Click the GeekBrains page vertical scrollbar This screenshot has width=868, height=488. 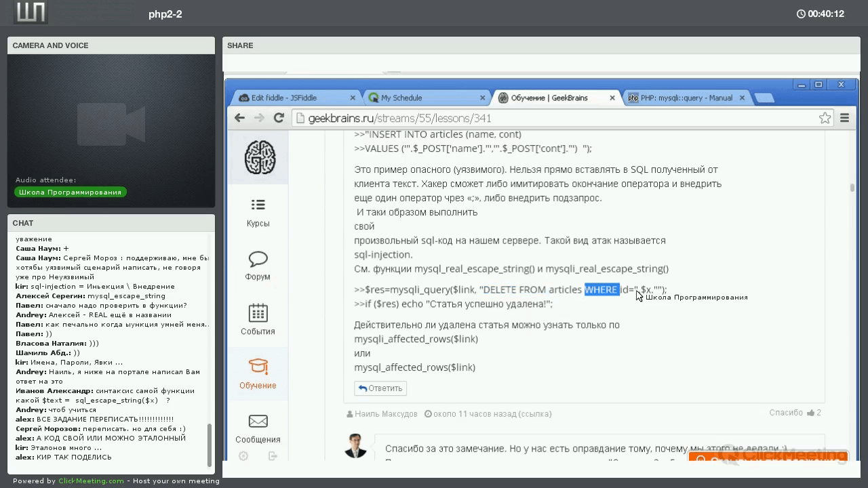point(852,188)
